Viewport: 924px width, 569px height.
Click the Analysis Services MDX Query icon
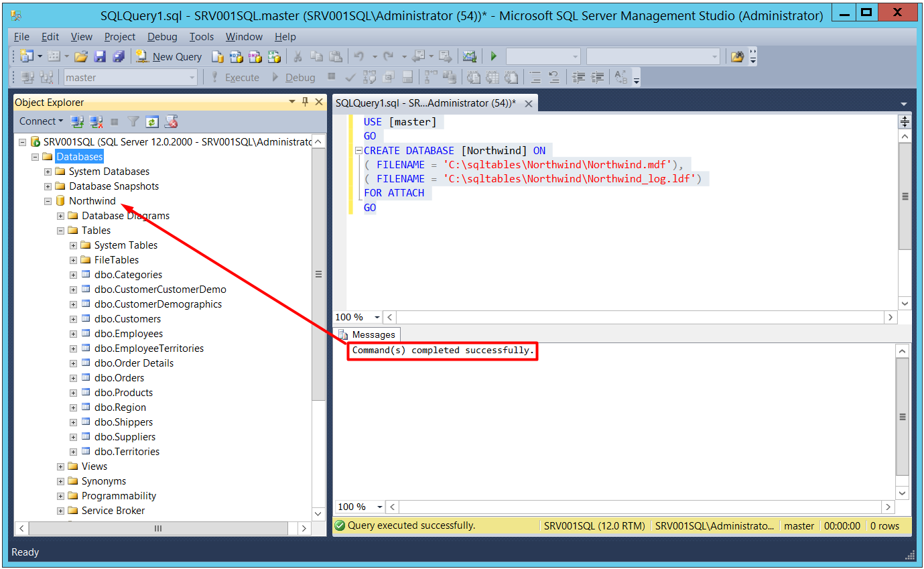click(x=237, y=57)
